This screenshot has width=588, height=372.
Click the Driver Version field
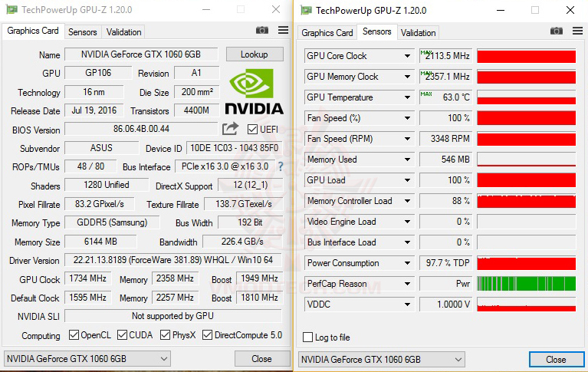click(x=173, y=260)
